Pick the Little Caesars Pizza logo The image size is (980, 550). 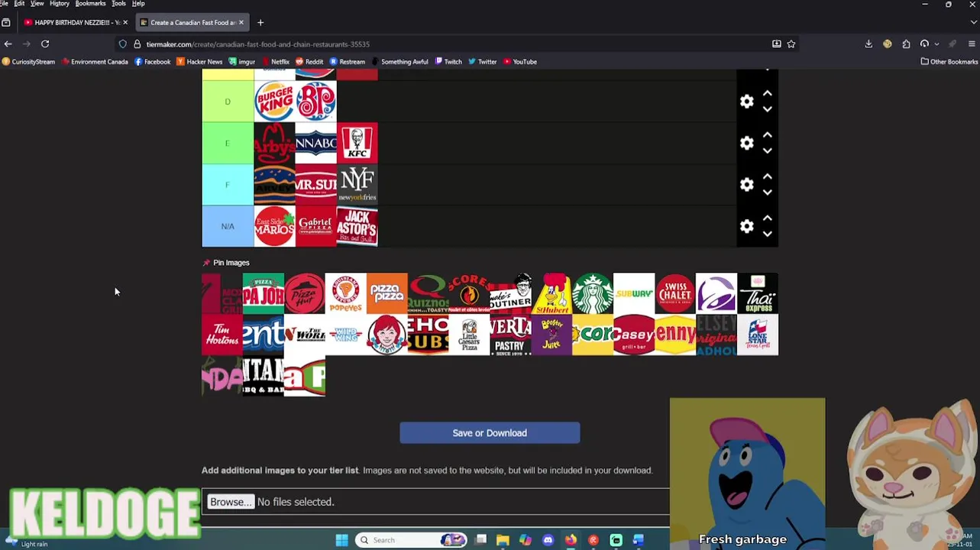point(470,335)
